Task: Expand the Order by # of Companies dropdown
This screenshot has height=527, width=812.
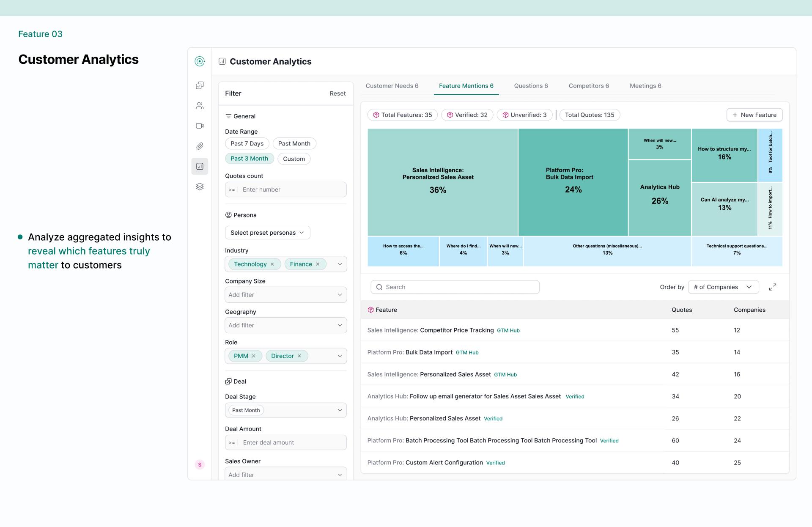Action: tap(723, 287)
